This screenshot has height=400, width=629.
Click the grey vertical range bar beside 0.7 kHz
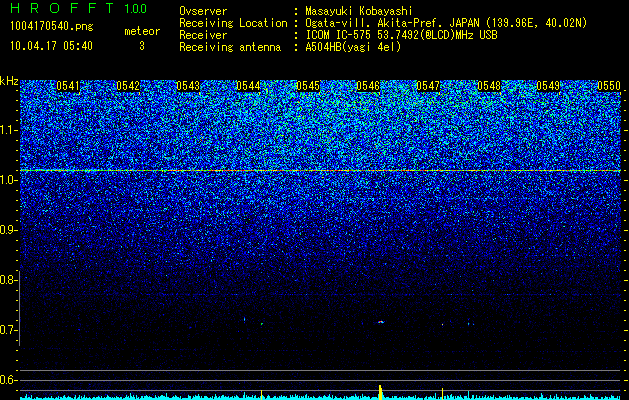(19, 310)
